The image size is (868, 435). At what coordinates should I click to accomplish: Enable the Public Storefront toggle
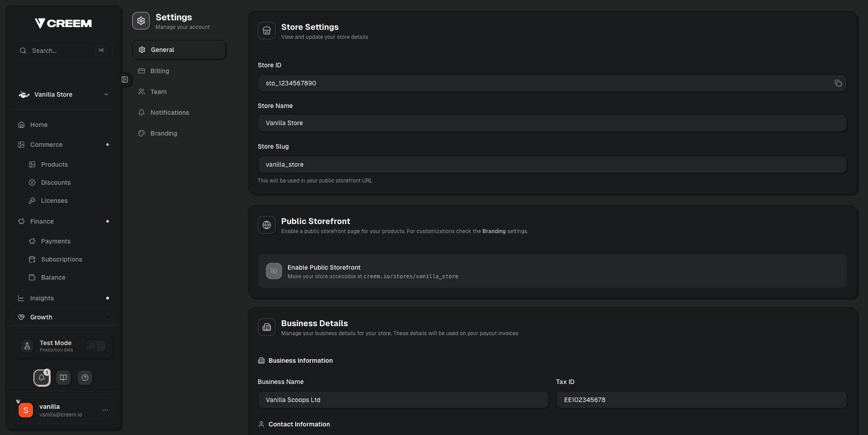pyautogui.click(x=274, y=271)
